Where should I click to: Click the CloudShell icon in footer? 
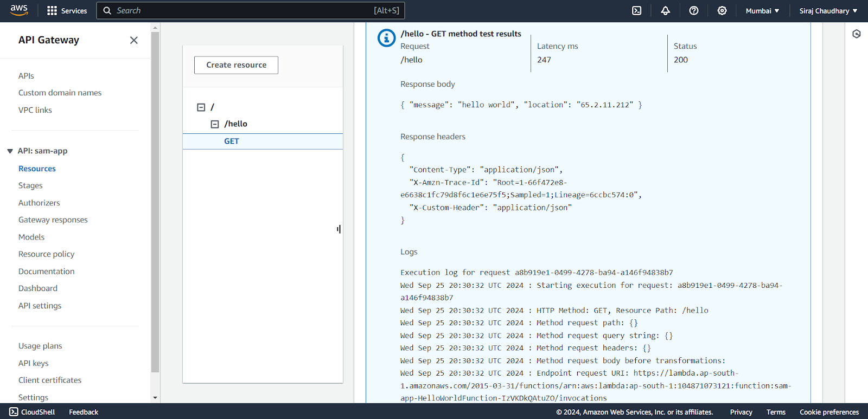point(14,412)
